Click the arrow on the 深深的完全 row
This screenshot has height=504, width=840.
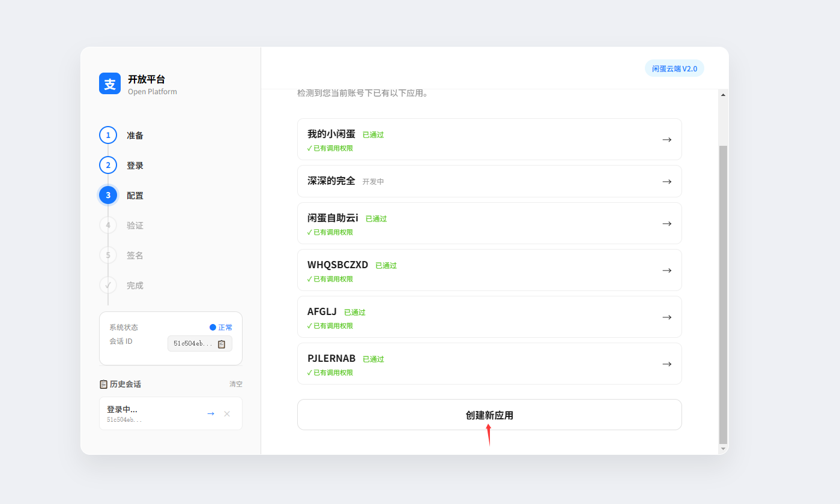[x=666, y=181]
